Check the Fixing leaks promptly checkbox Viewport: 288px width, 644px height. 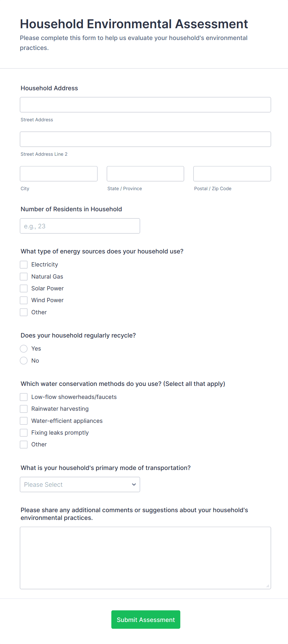(x=24, y=432)
